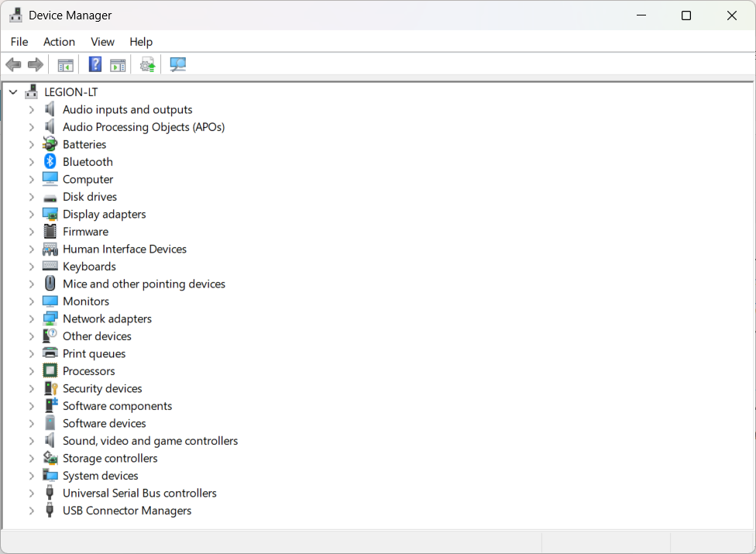Click the Show/Hide Action Pane toolbar icon

coord(118,64)
